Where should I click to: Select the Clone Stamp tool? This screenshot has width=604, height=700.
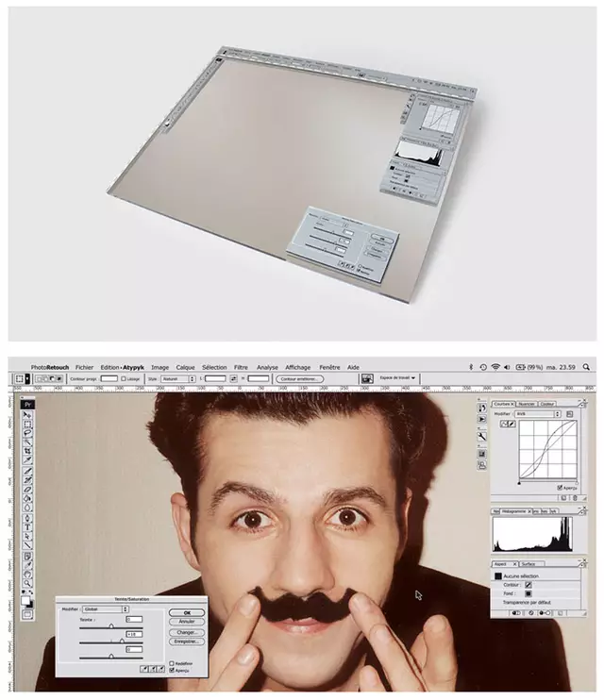[x=27, y=480]
